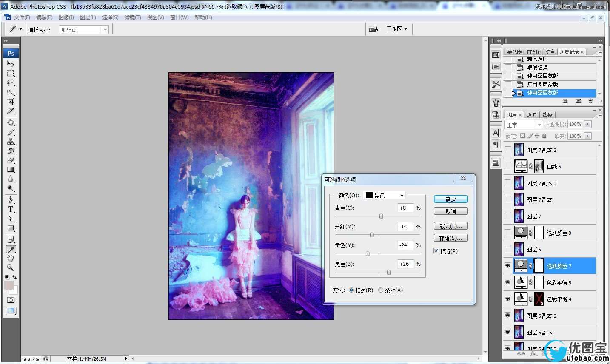Click the 载入(L)... button

coord(451,226)
